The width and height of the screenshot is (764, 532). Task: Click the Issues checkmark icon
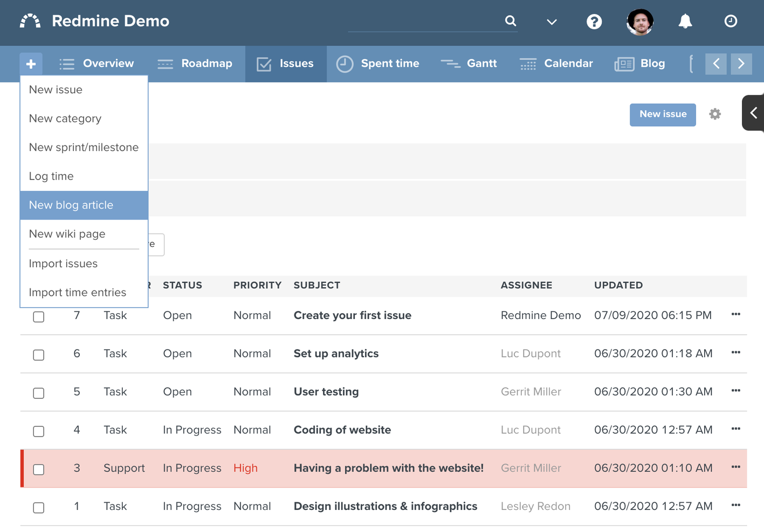(264, 64)
